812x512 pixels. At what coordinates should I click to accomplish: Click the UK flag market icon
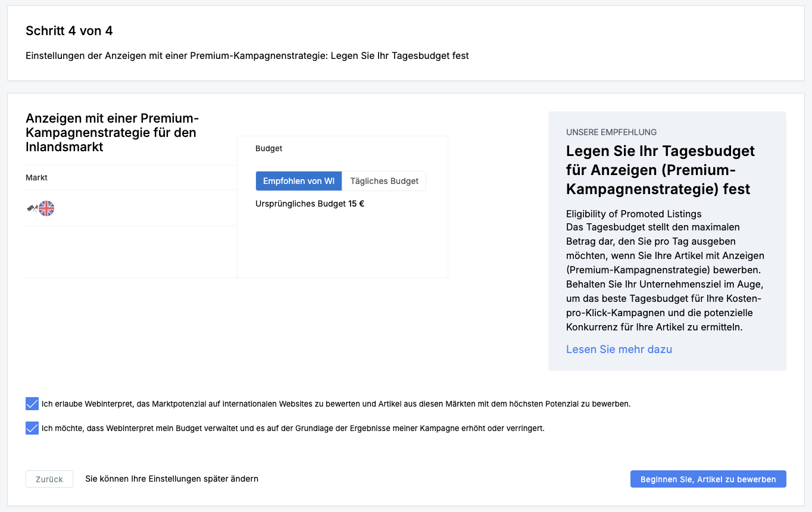coord(46,208)
